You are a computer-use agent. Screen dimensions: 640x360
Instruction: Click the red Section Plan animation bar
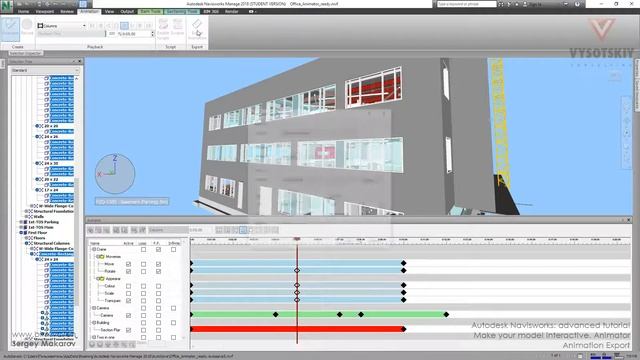click(x=297, y=329)
